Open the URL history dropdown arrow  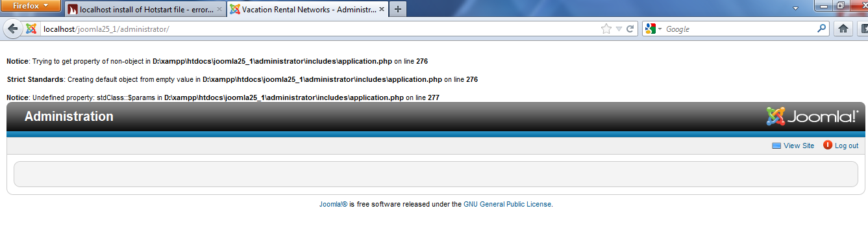[x=619, y=29]
